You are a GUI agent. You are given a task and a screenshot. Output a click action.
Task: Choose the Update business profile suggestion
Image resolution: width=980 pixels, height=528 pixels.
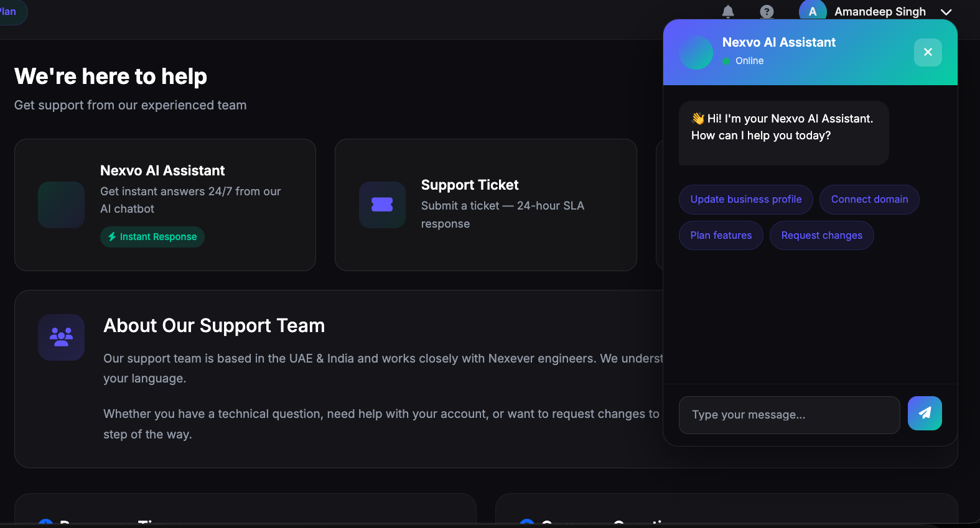(x=745, y=200)
